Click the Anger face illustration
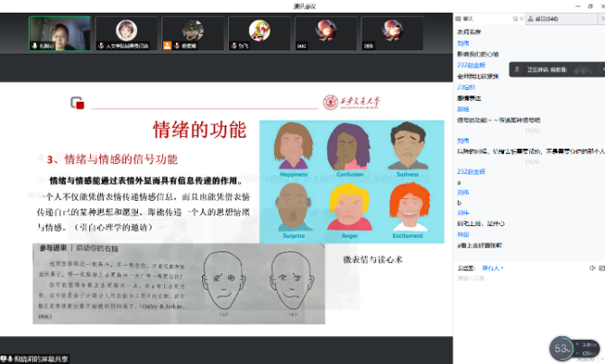This screenshot has height=364, width=605. (350, 208)
